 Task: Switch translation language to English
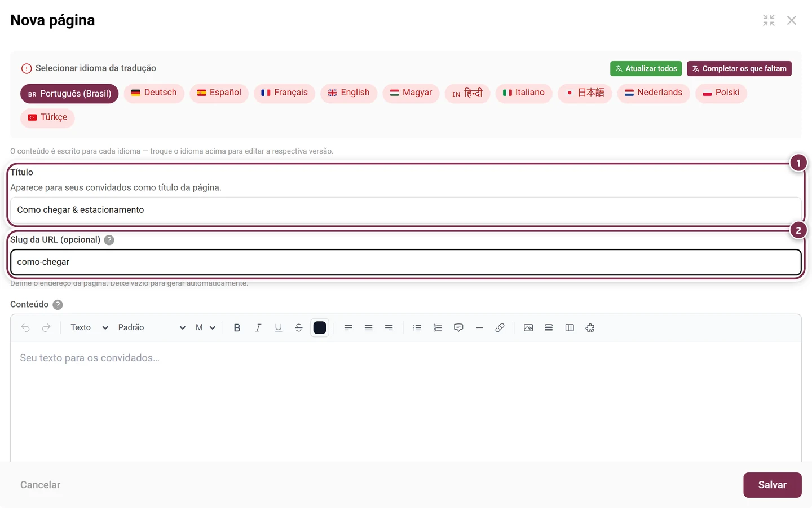point(348,93)
